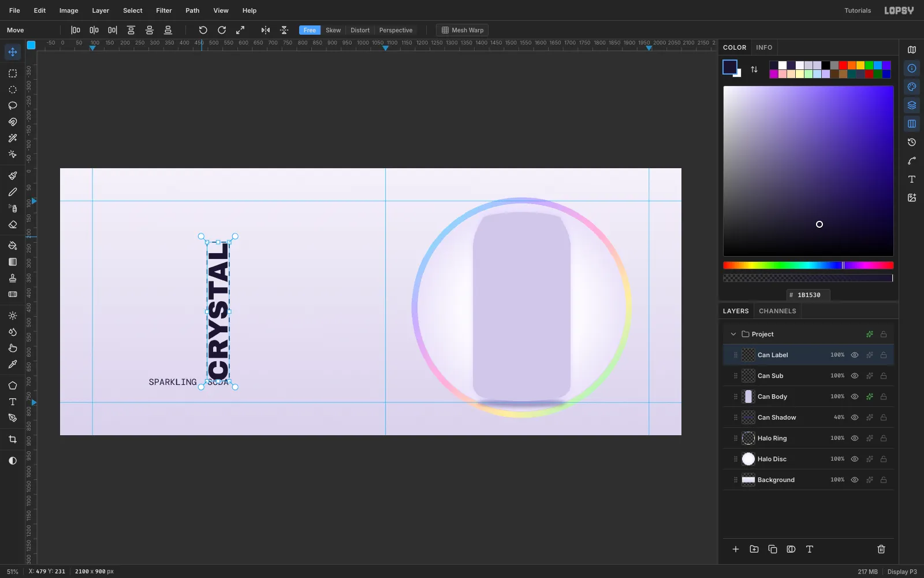This screenshot has width=924, height=578.
Task: Select Distort transform mode
Action: click(360, 30)
